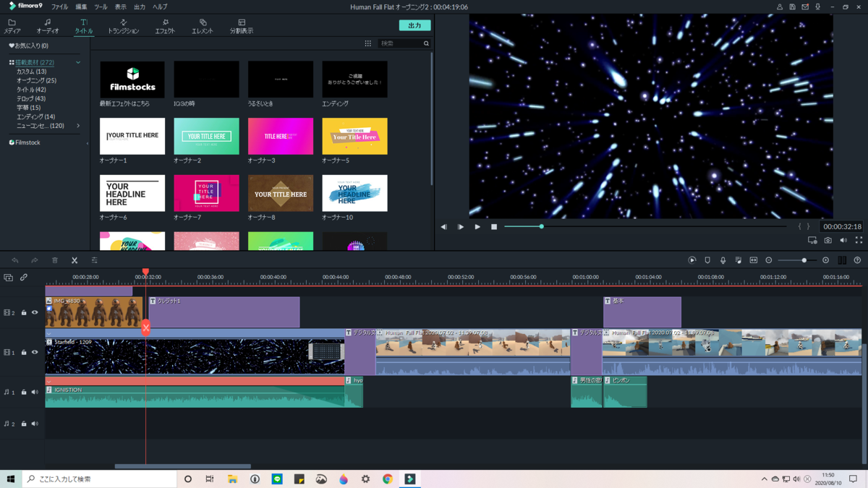The image size is (868, 488).
Task: Open the 表示 menu
Action: [x=120, y=7]
